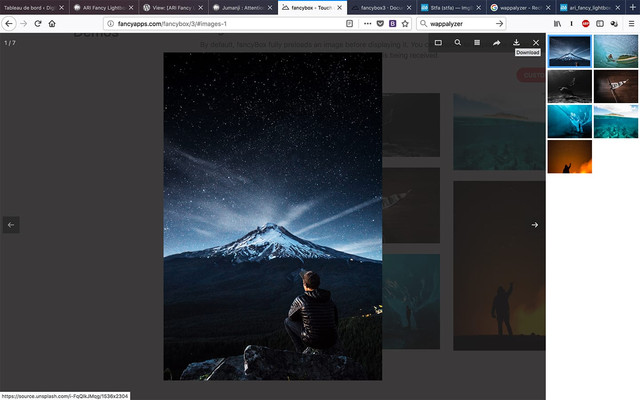Toggle the fancybox thumbnails grid icon

point(477,42)
